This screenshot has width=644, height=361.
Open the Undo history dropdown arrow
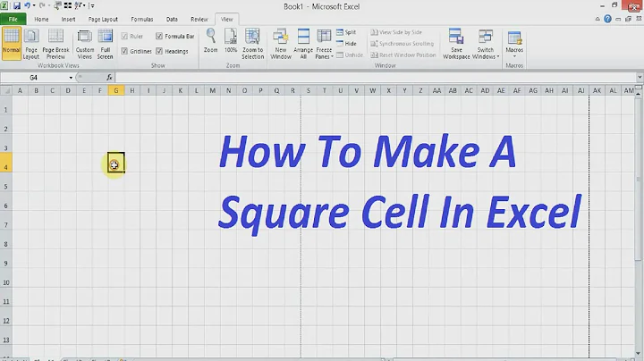coord(34,5)
